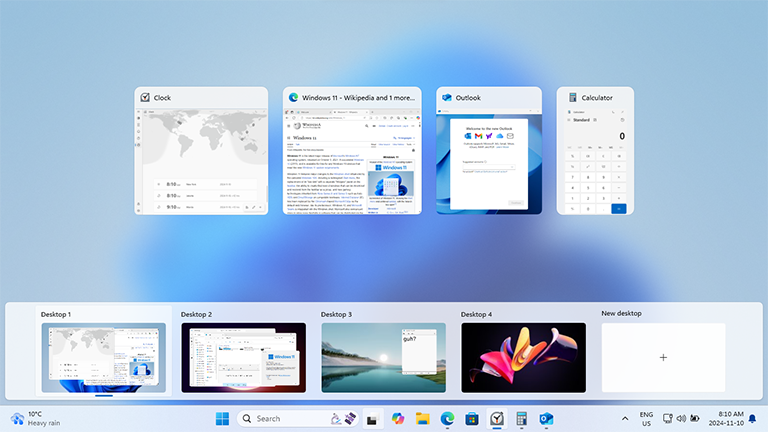Switch to Desktop 2 thumbnail

[243, 357]
